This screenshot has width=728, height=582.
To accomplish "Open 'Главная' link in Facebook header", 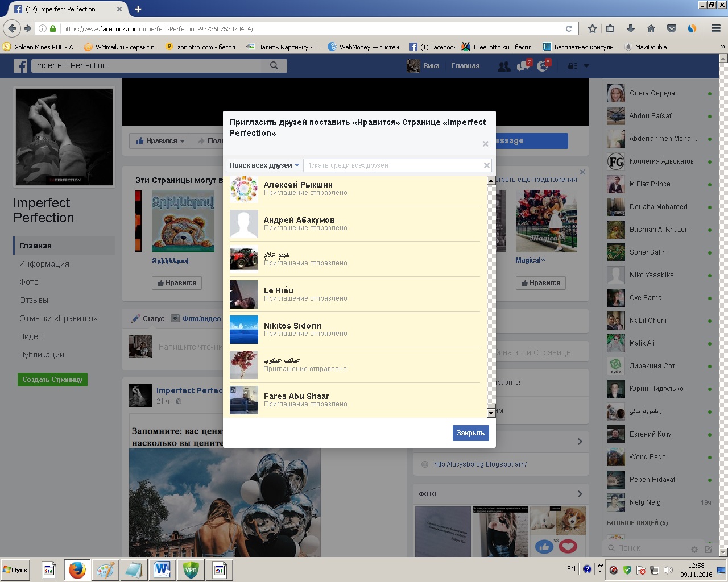I will pyautogui.click(x=465, y=66).
